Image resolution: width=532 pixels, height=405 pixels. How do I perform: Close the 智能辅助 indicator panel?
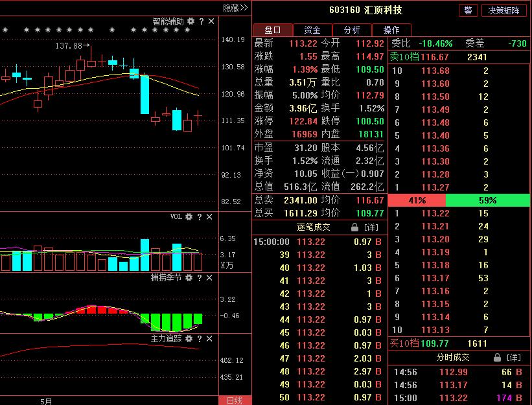coord(211,21)
